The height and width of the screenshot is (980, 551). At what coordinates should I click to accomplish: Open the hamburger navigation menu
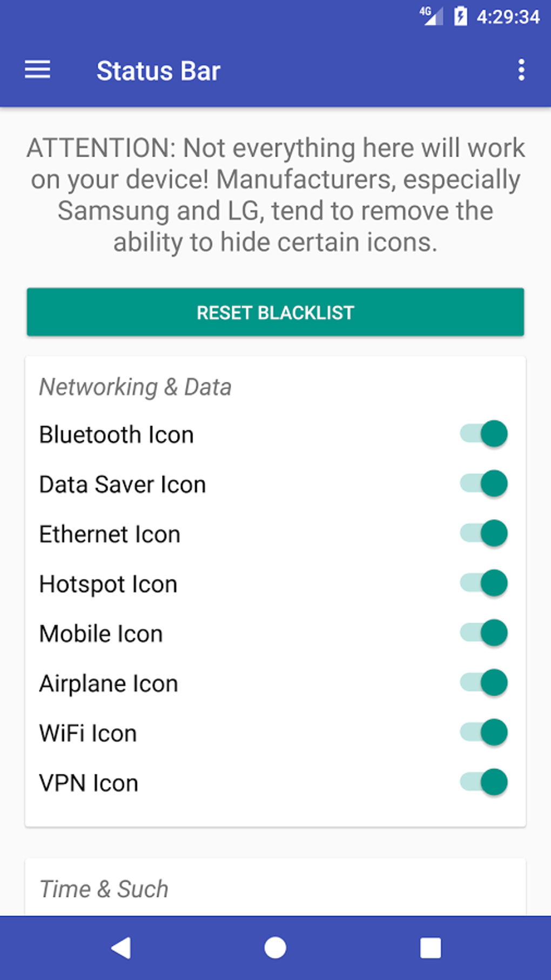(37, 70)
